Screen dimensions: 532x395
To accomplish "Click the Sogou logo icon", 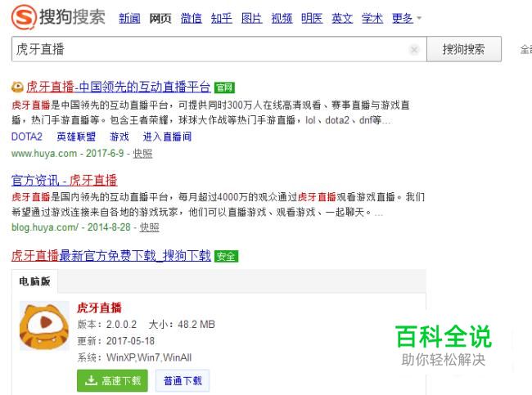I will coord(24,17).
